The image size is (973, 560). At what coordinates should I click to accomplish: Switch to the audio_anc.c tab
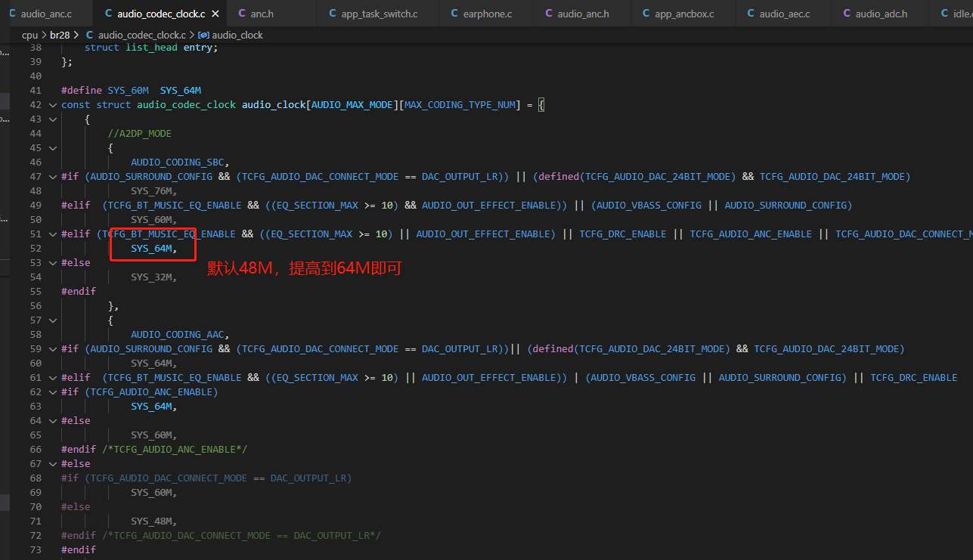(x=46, y=14)
